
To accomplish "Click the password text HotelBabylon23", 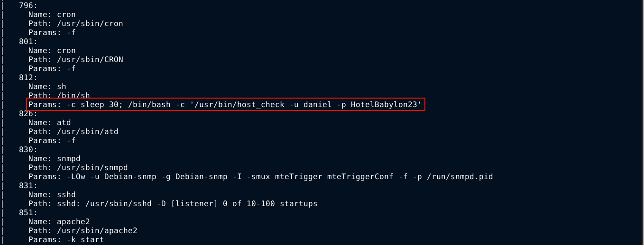I will click(384, 105).
